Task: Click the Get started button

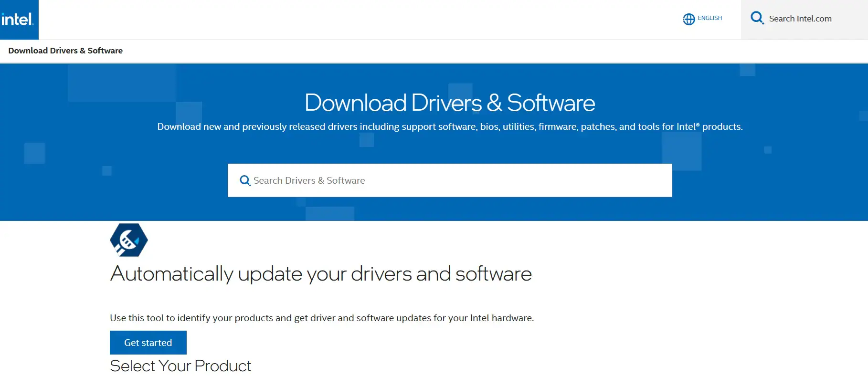Action: pos(148,343)
